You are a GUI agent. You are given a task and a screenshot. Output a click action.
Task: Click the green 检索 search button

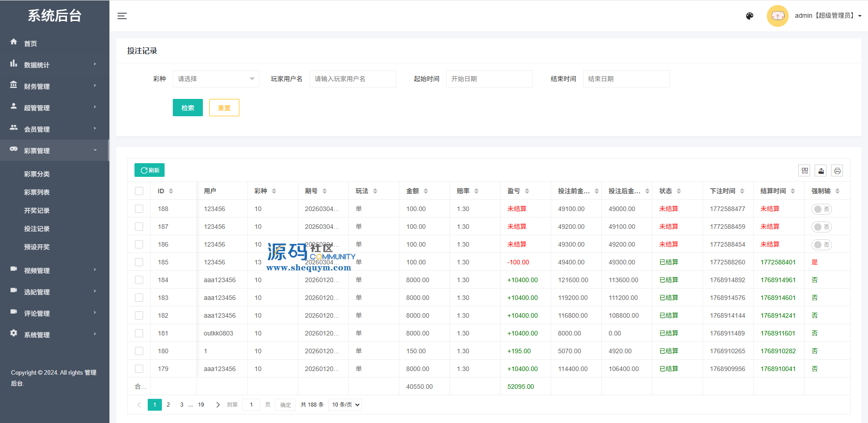pyautogui.click(x=187, y=108)
